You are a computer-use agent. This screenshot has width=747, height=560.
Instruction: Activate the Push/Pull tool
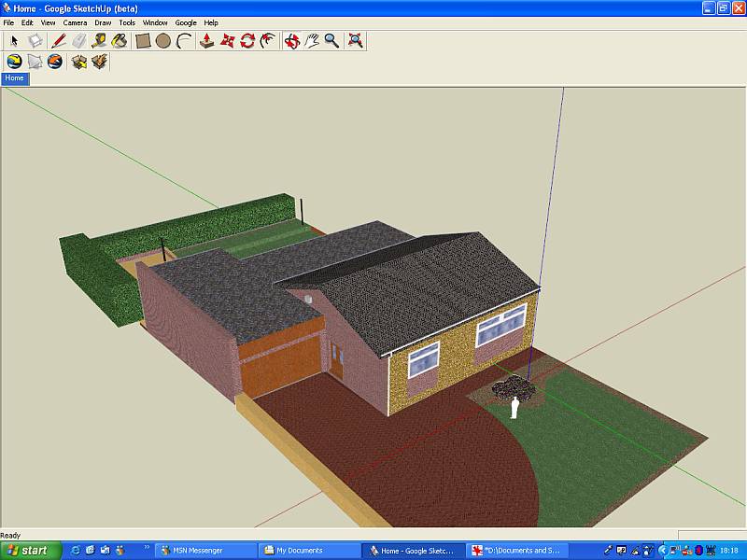[207, 41]
